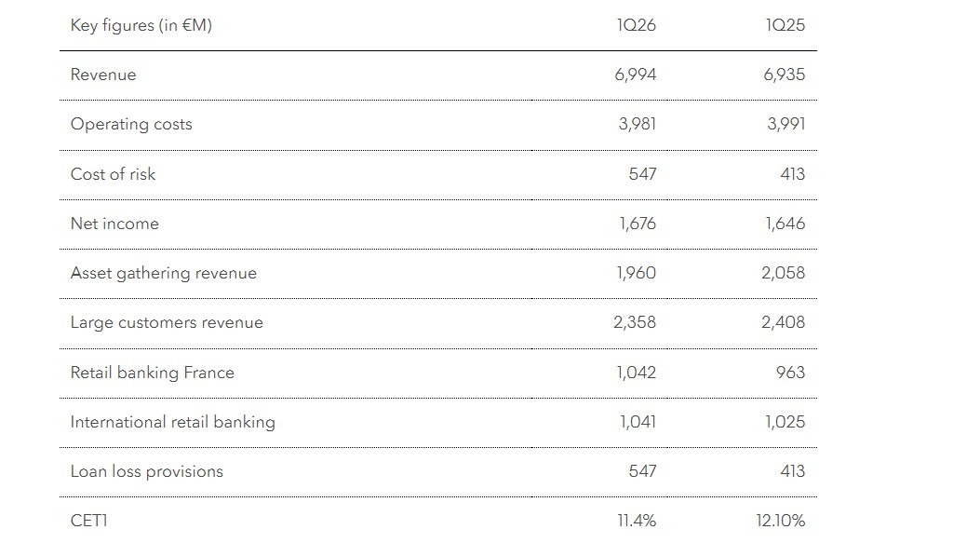Click the Cost of risk label
The width and height of the screenshot is (980, 543).
[114, 174]
